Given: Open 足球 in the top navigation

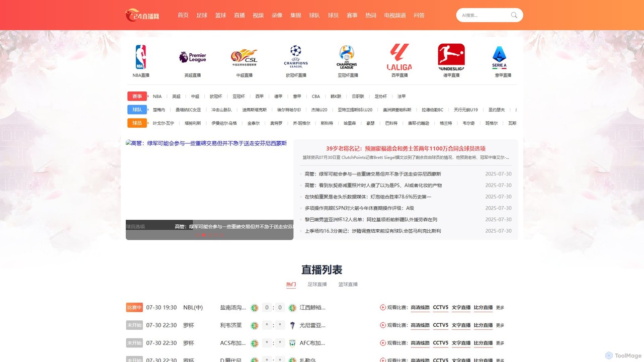Looking at the screenshot, I should tap(202, 15).
